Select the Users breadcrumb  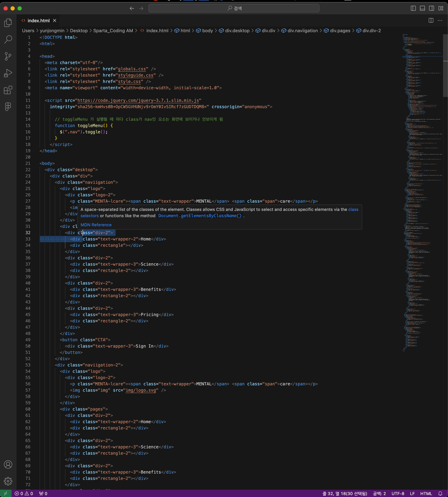pos(28,30)
